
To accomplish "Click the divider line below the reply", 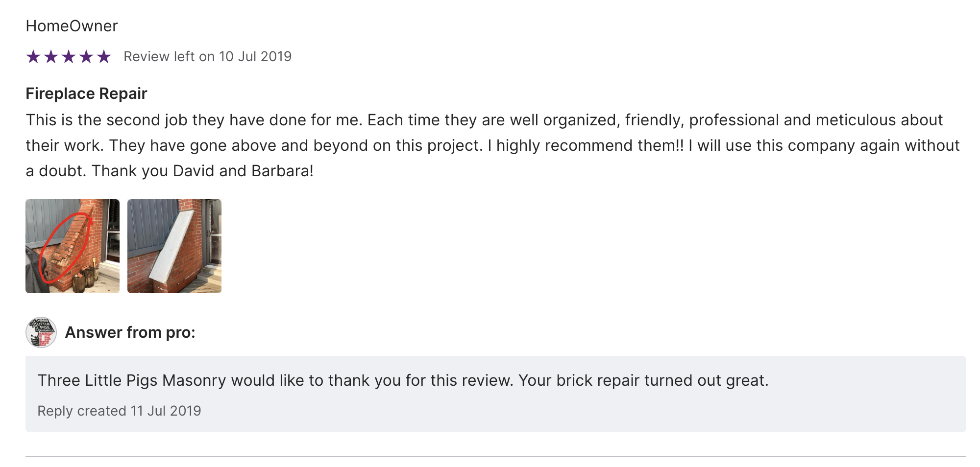I will [x=496, y=456].
